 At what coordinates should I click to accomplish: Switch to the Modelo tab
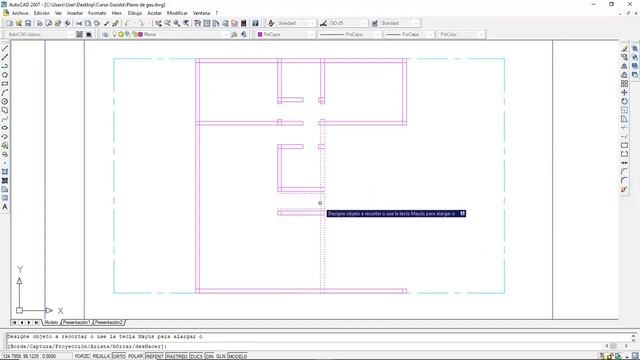click(51, 322)
